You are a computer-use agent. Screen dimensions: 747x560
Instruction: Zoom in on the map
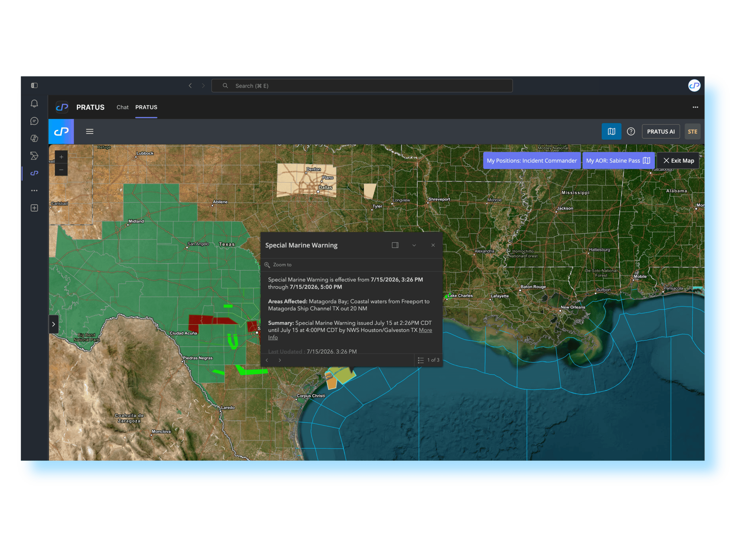pos(61,157)
